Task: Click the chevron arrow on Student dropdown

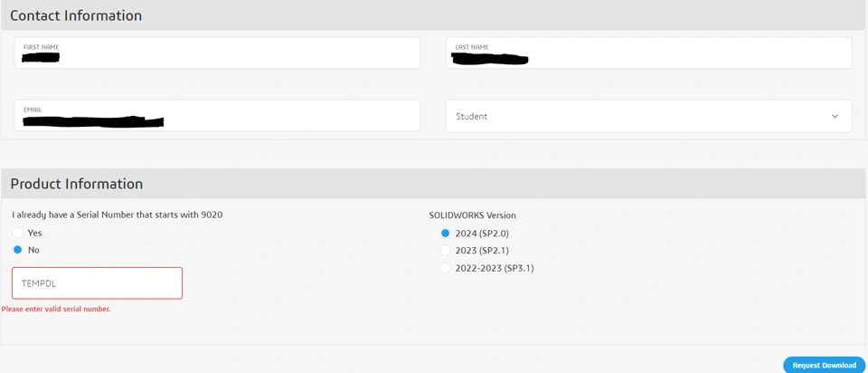Action: (x=835, y=116)
